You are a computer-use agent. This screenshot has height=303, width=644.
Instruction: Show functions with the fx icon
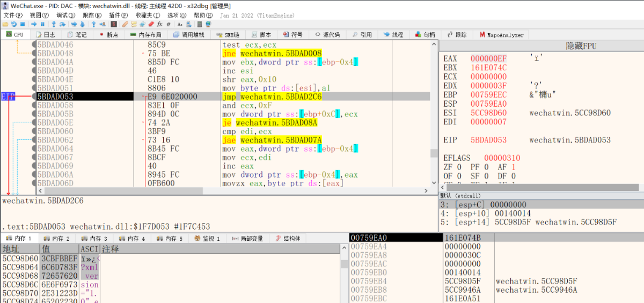[x=159, y=24]
